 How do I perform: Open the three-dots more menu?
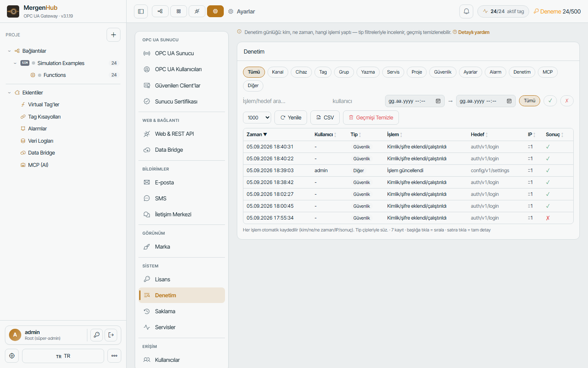click(114, 356)
